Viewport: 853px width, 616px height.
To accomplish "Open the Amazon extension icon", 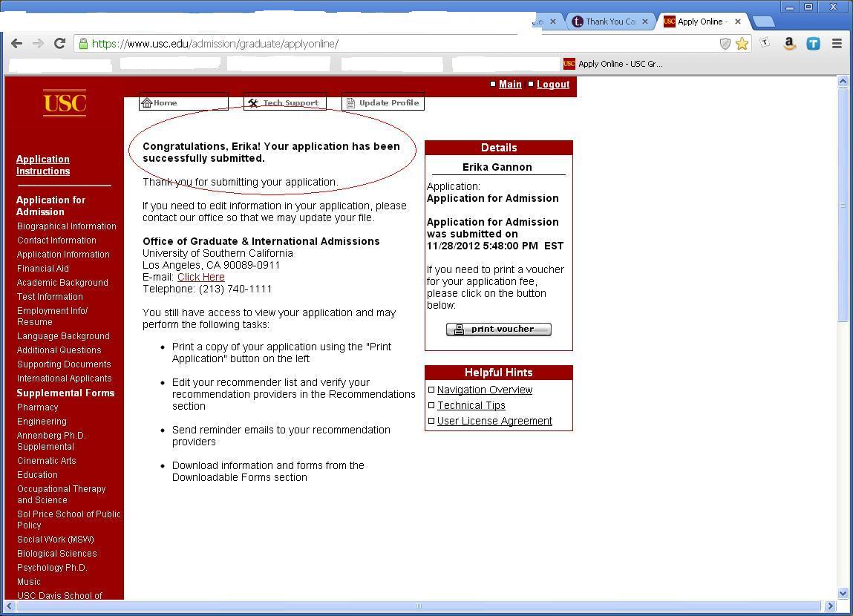I will 789,44.
